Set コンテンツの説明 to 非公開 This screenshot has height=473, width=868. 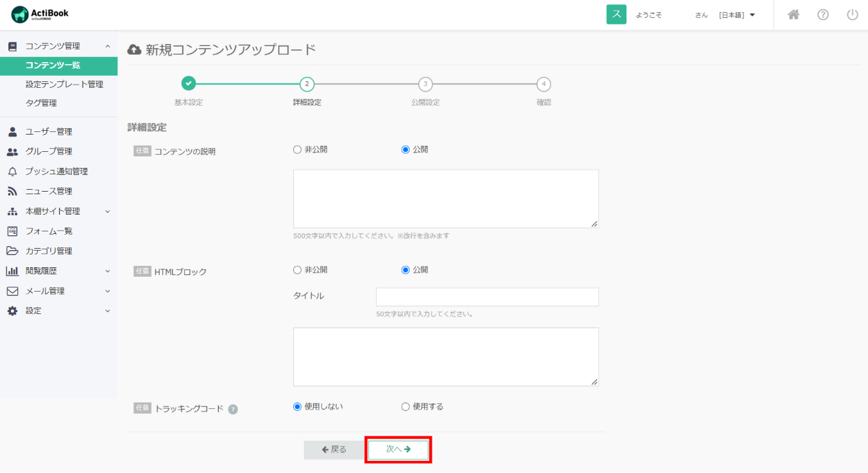[x=297, y=150]
